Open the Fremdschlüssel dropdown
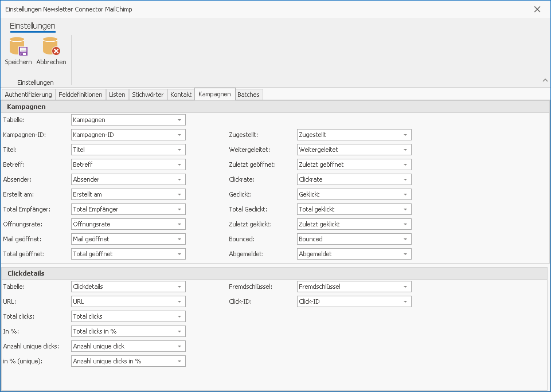This screenshot has height=392, width=551. click(405, 287)
